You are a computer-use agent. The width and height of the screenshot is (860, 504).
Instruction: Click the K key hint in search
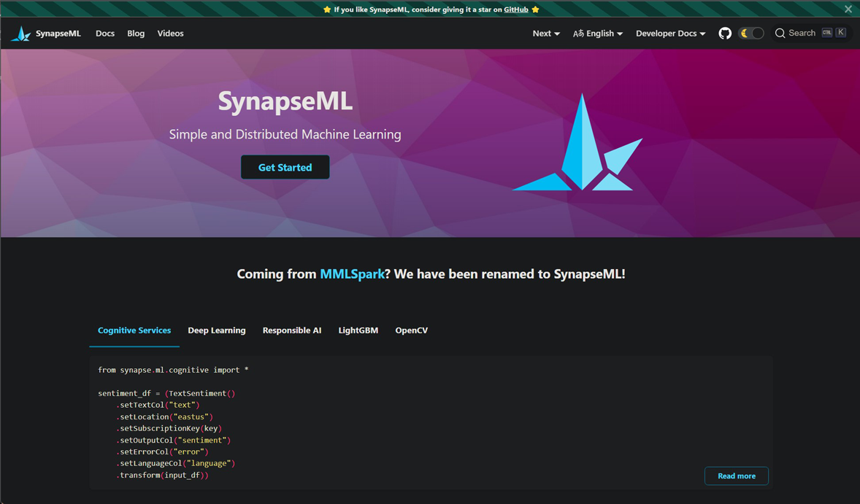[840, 33]
